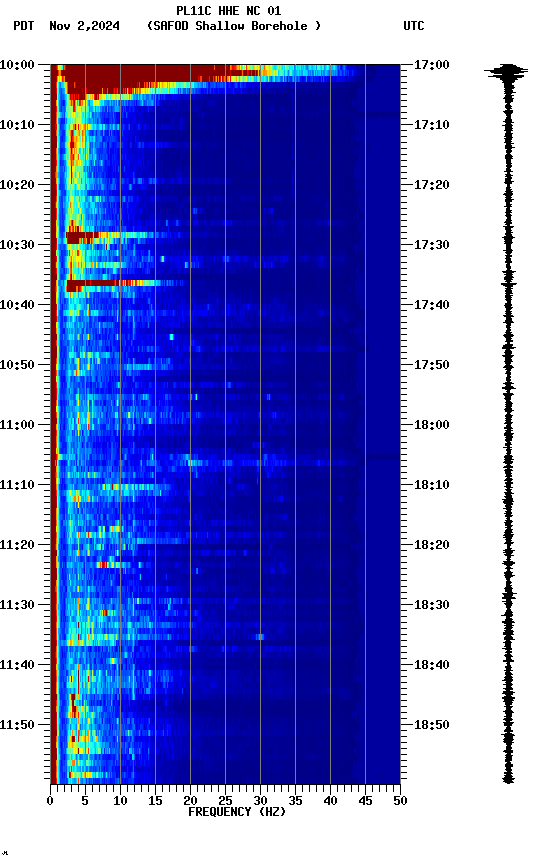Click the '11:10' PDT time label
The height and width of the screenshot is (864, 552).
point(17,485)
